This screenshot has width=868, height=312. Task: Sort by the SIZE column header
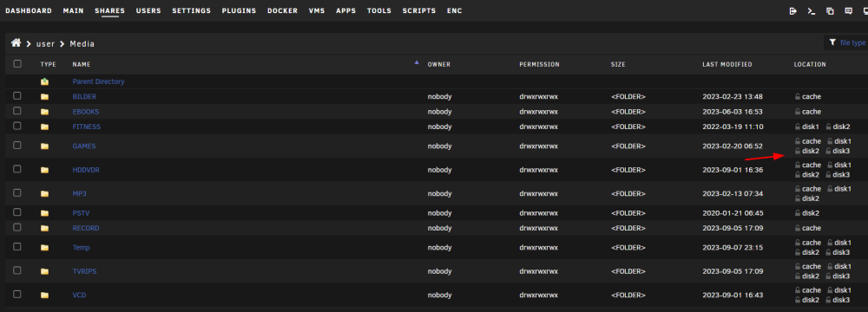tap(618, 64)
